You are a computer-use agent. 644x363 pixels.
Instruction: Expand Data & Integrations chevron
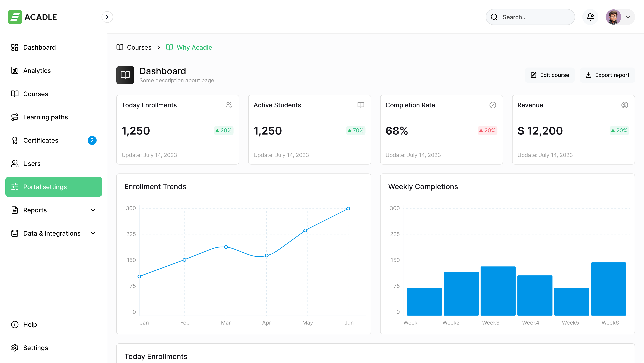pos(93,233)
